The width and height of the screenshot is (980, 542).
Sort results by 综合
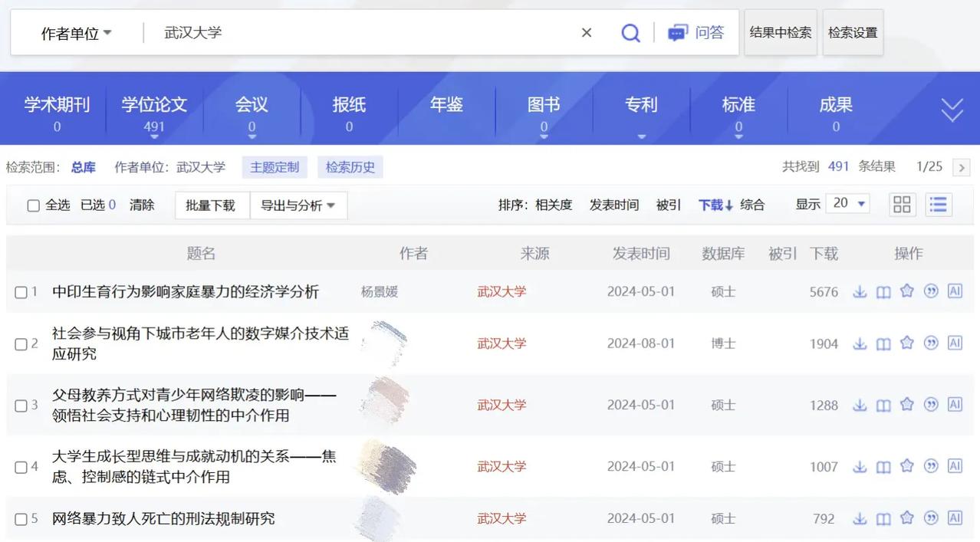coord(752,205)
